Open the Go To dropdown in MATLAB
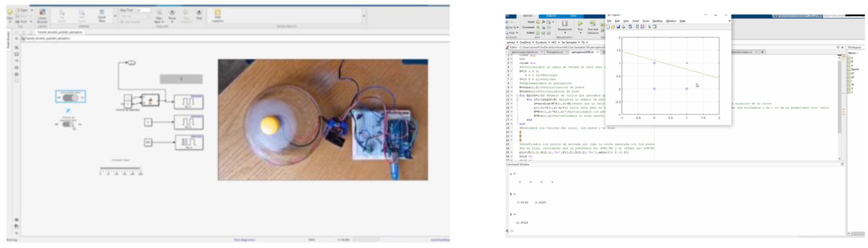 tap(512, 27)
